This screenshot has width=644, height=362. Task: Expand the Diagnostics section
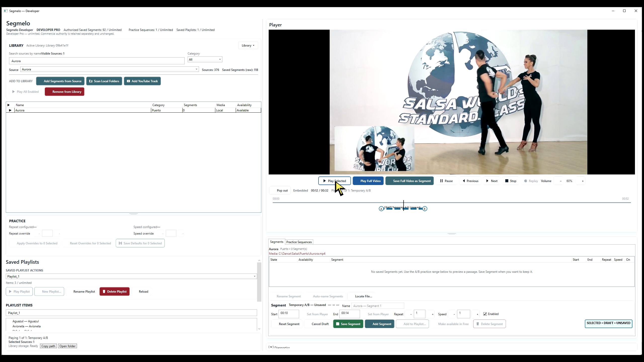[x=271, y=347]
